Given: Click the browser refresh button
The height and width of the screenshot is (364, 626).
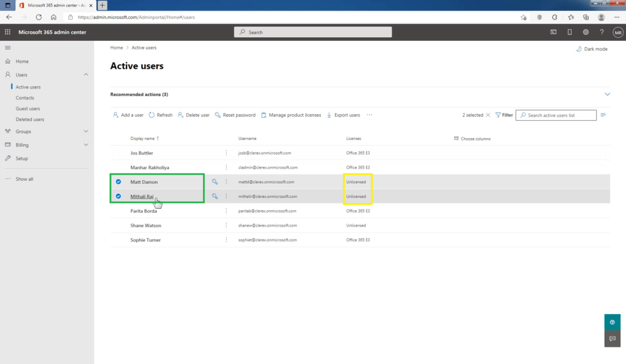Looking at the screenshot, I should pos(39,17).
